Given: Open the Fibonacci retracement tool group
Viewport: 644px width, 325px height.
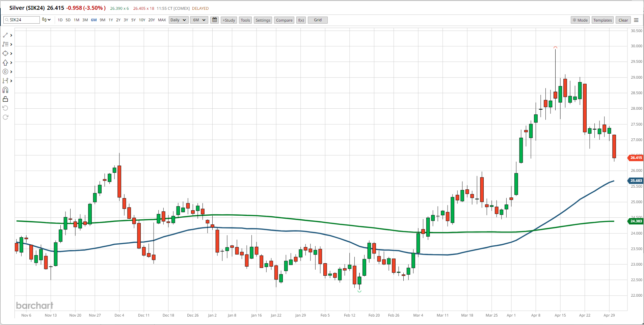Looking at the screenshot, I should (x=5, y=44).
